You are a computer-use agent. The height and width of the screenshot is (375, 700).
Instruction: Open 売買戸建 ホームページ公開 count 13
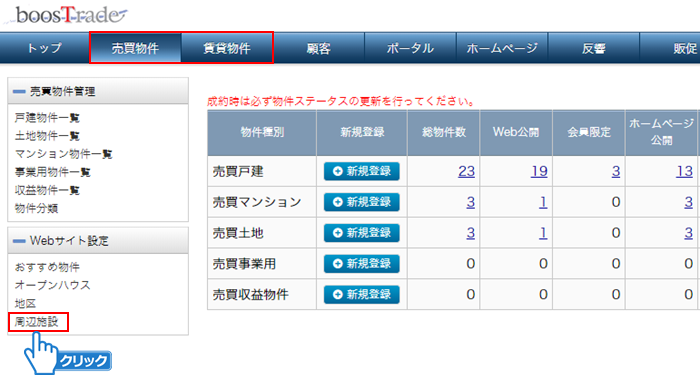684,171
